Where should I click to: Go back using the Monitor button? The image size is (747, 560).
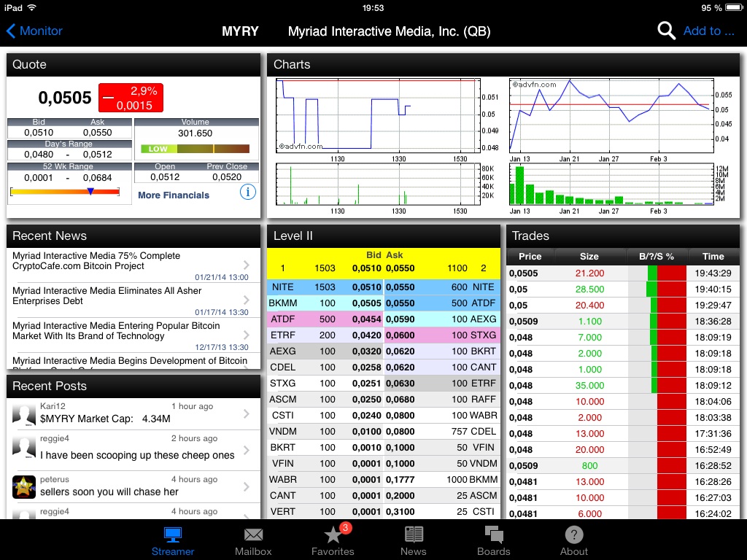coord(34,31)
